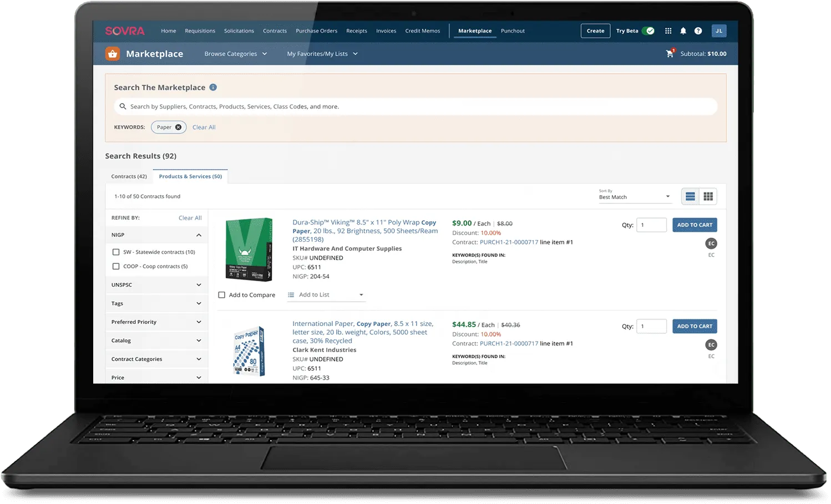Open the Purchase Orders menu item
Image resolution: width=831 pixels, height=504 pixels.
pyautogui.click(x=317, y=31)
